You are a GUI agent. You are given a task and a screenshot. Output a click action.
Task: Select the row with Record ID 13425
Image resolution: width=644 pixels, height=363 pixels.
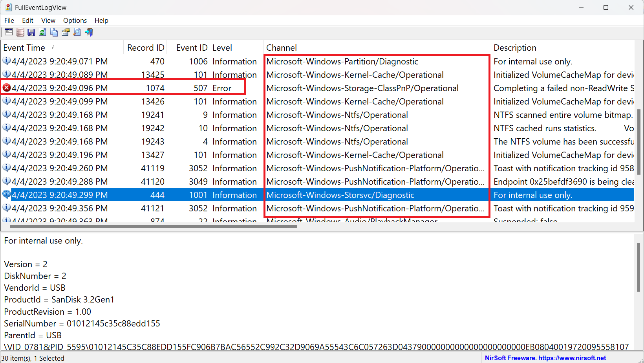click(x=318, y=75)
